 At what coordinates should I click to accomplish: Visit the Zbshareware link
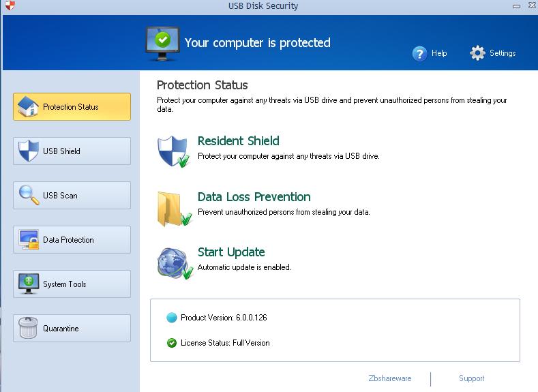point(390,378)
